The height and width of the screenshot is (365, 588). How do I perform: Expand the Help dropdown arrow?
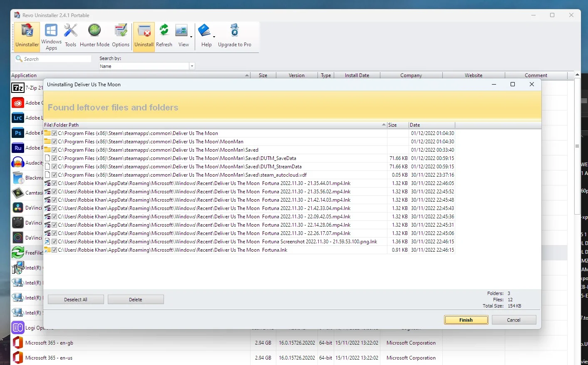pos(214,37)
